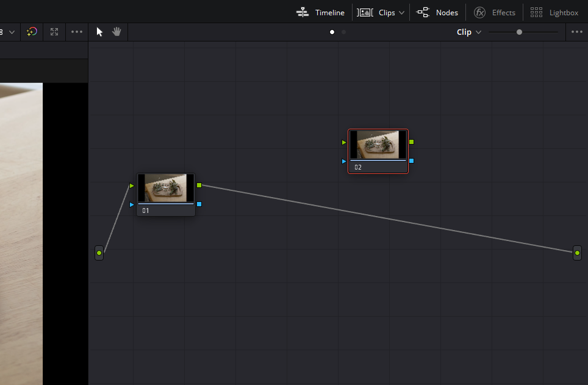This screenshot has width=588, height=385.
Task: Click the Timeline icon in the top bar
Action: 303,12
